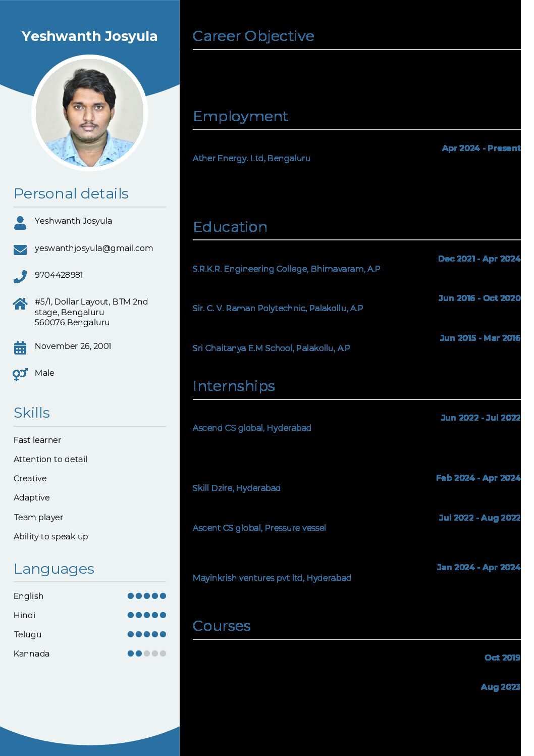The height and width of the screenshot is (756, 534).
Task: Click the phone handset icon
Action: point(20,276)
